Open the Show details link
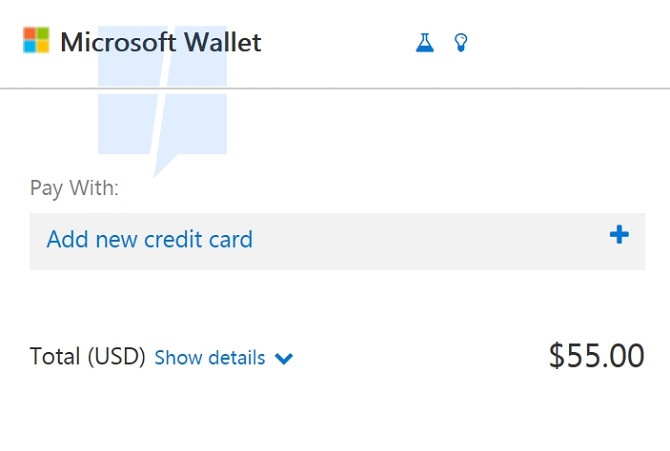The height and width of the screenshot is (451, 670). tap(210, 357)
